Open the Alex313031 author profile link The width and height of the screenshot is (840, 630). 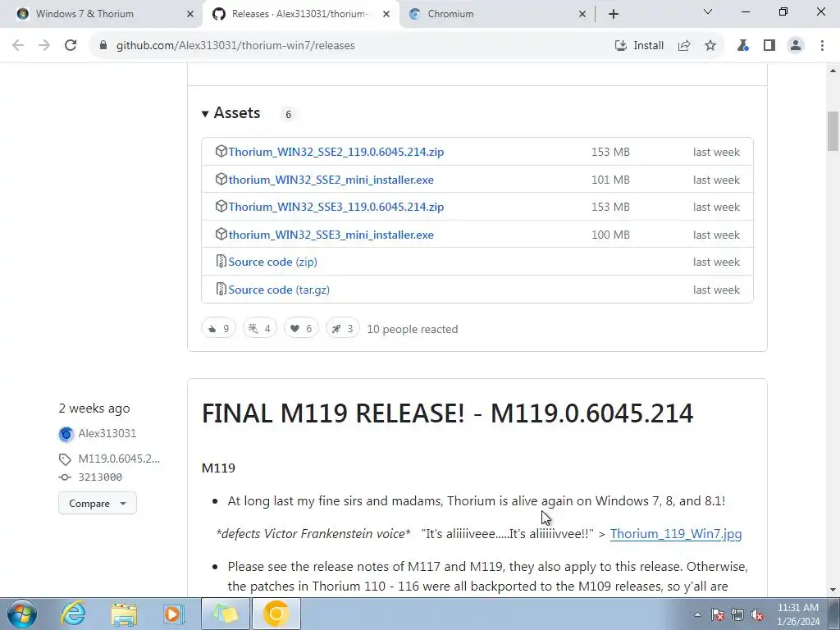pos(107,433)
